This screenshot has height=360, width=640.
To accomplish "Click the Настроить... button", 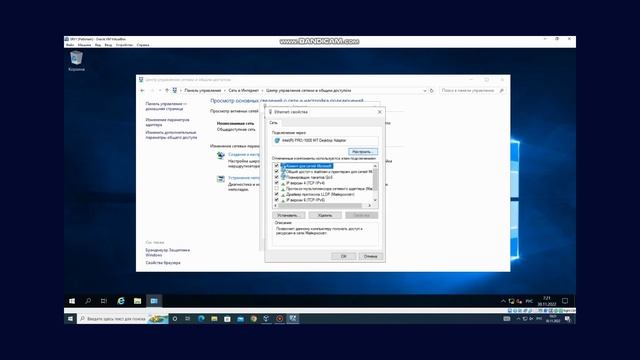I will 362,152.
